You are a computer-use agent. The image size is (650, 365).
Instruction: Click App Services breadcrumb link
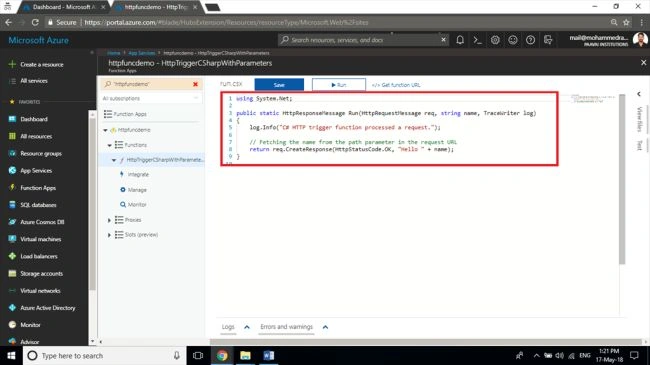(x=141, y=53)
